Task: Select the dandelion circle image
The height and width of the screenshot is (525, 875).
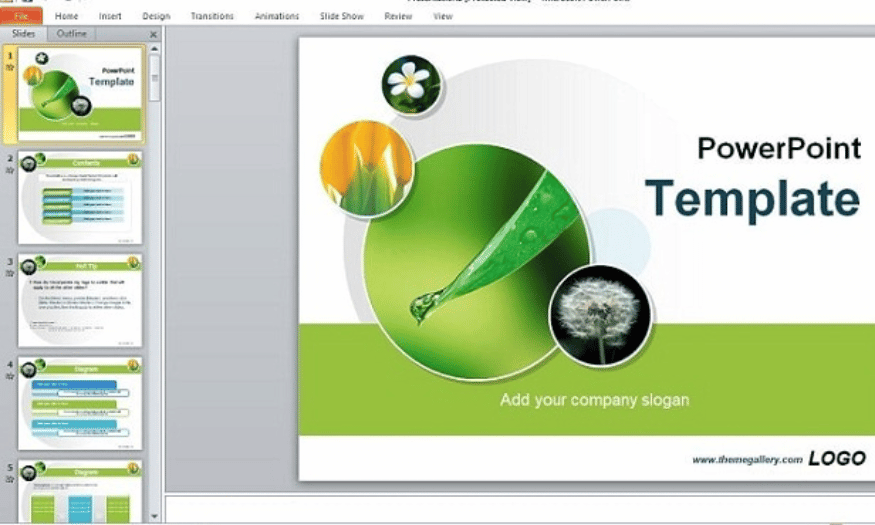Action: 600,316
